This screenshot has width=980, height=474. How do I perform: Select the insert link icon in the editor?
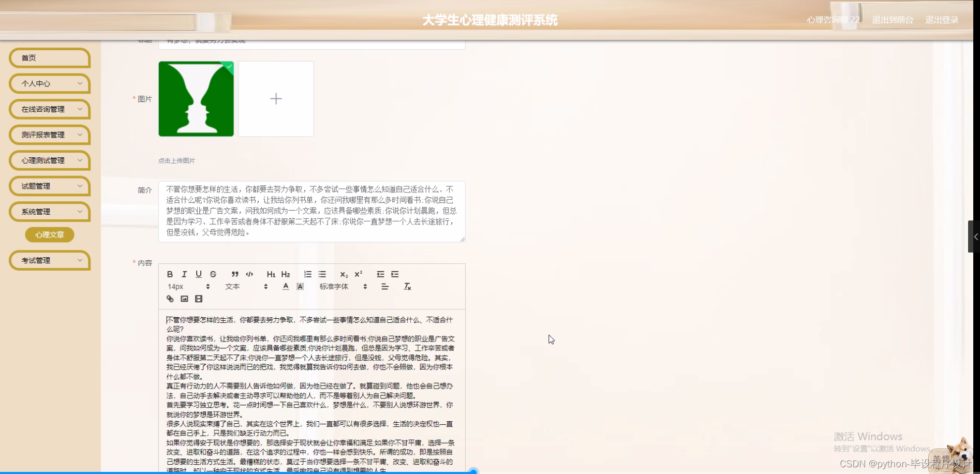point(170,299)
